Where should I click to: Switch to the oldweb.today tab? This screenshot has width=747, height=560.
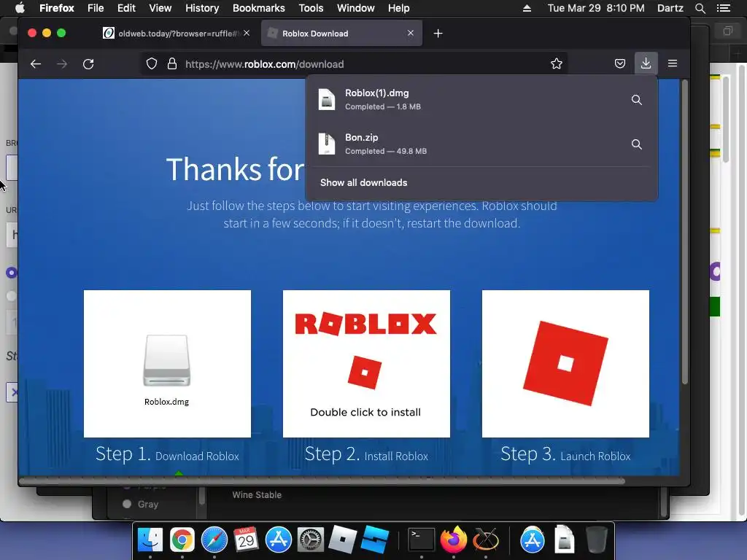177,34
